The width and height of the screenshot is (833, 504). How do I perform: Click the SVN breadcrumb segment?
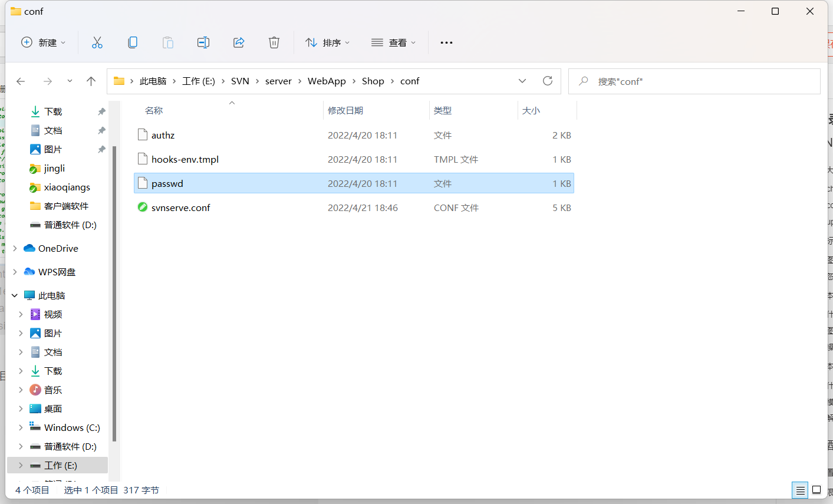coord(240,81)
